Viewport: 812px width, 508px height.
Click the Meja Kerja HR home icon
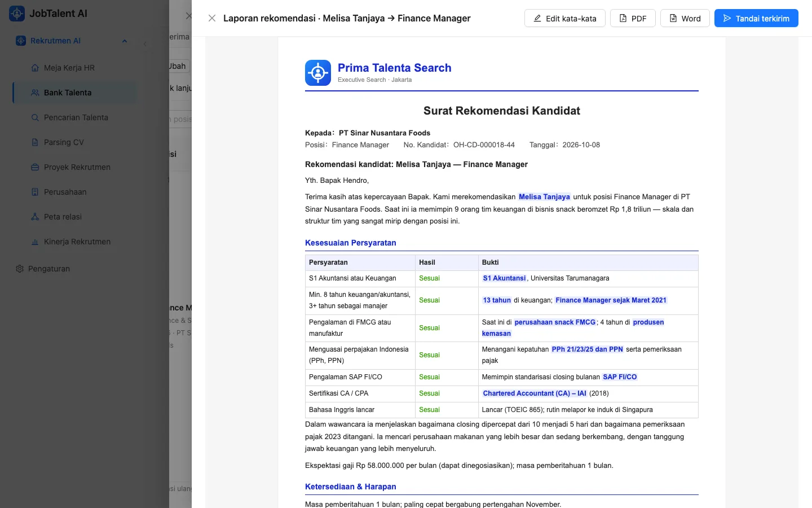coord(35,68)
